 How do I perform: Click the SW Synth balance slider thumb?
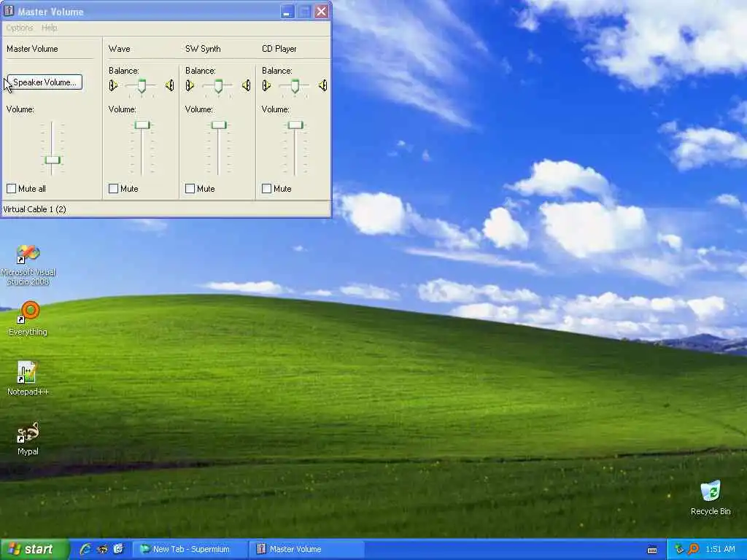tap(218, 86)
